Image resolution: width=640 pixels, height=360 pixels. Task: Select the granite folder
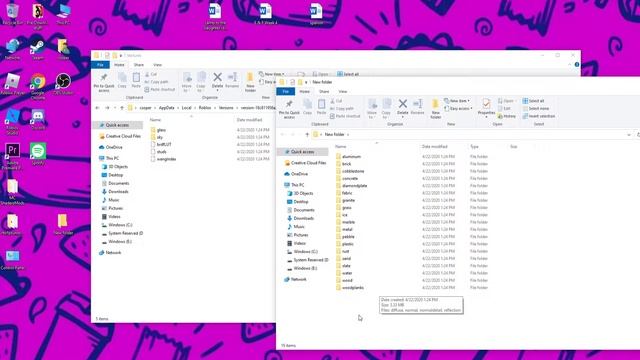(345, 200)
